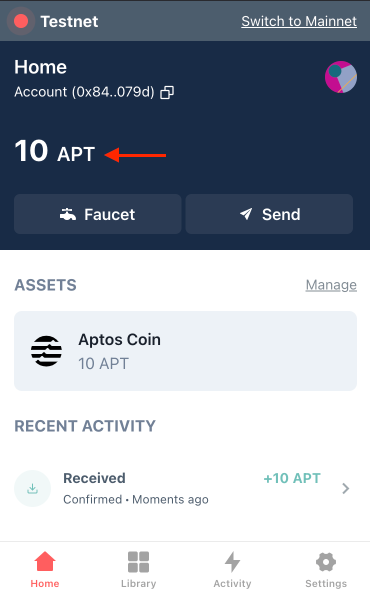
Task: Open Manage assets link
Action: pyautogui.click(x=331, y=285)
